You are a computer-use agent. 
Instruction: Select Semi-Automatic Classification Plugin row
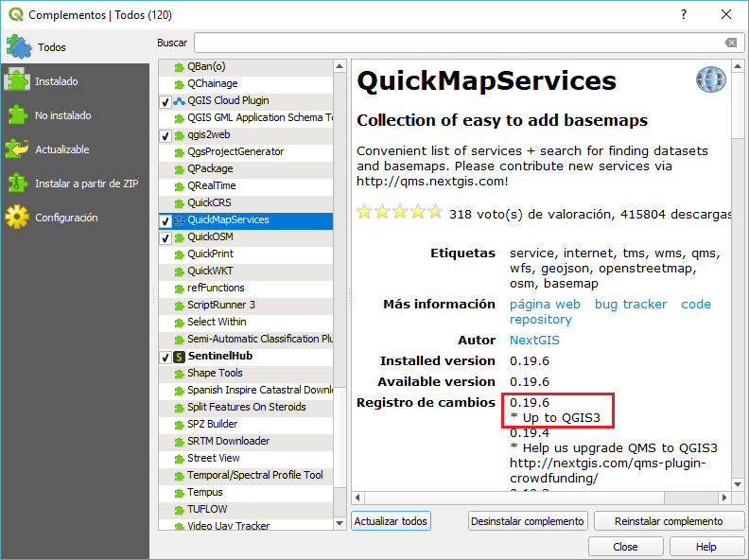tap(246, 340)
